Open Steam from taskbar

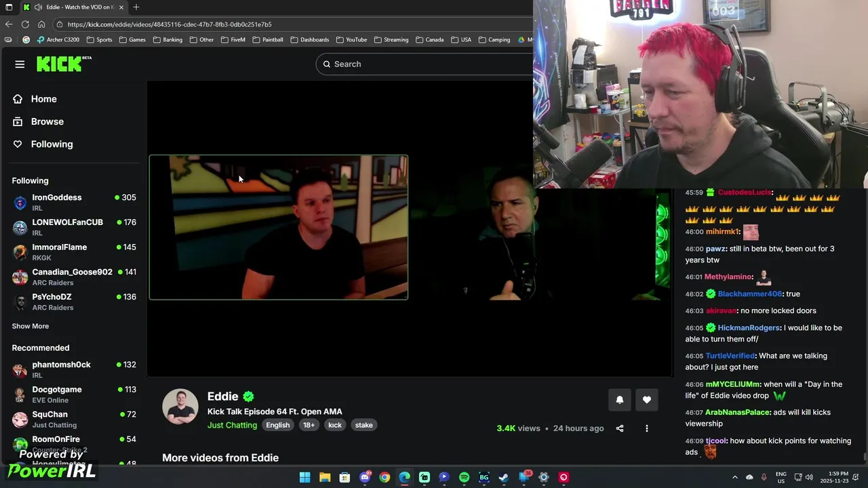[x=503, y=477]
